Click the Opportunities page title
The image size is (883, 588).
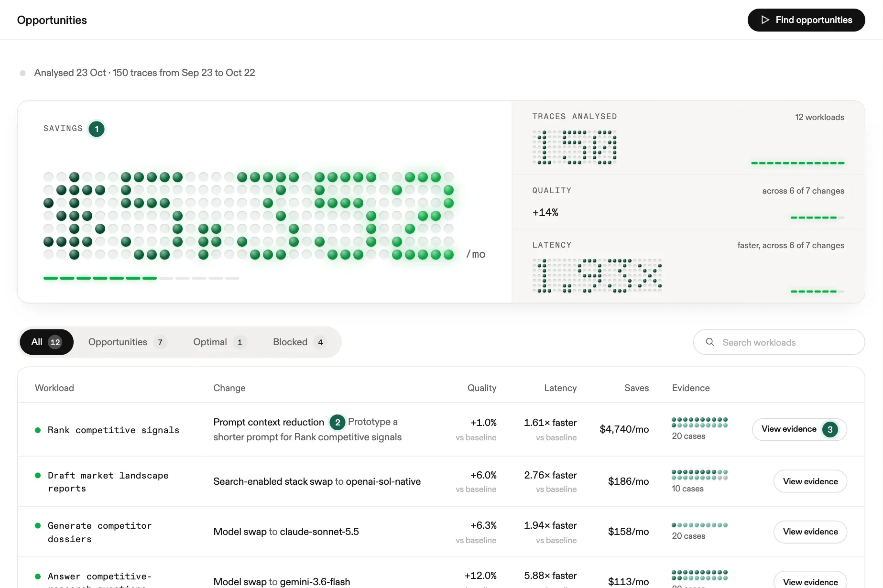coord(52,20)
